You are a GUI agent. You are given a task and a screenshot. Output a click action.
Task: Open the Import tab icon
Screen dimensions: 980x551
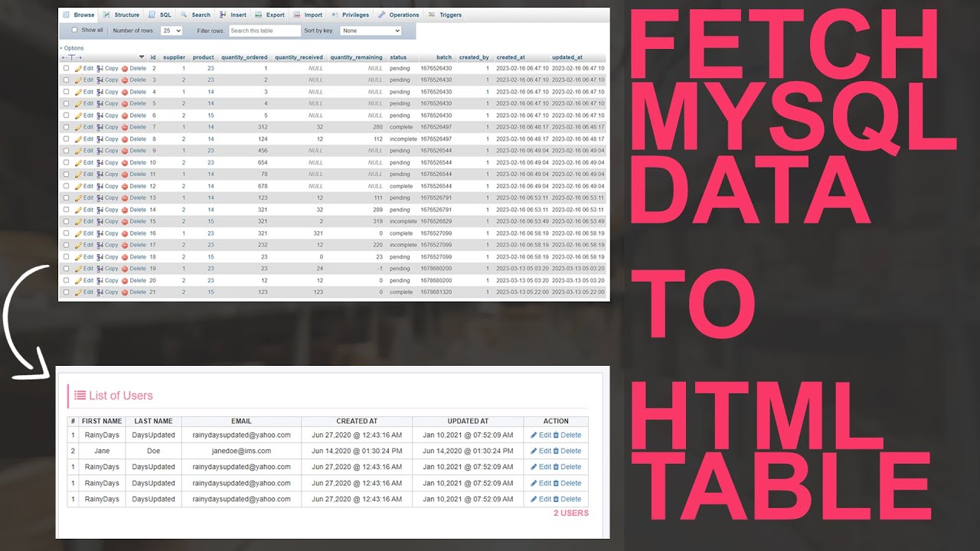tap(297, 15)
